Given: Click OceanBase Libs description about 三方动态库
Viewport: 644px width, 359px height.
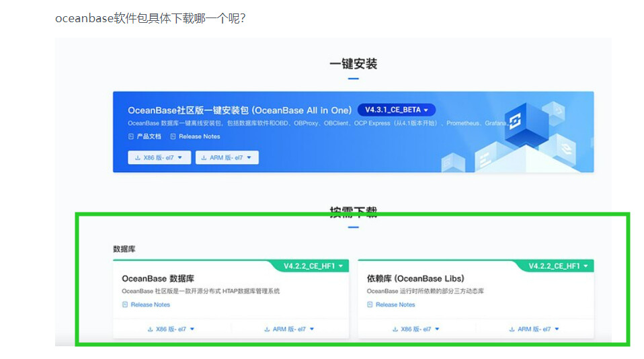Looking at the screenshot, I should click(425, 291).
